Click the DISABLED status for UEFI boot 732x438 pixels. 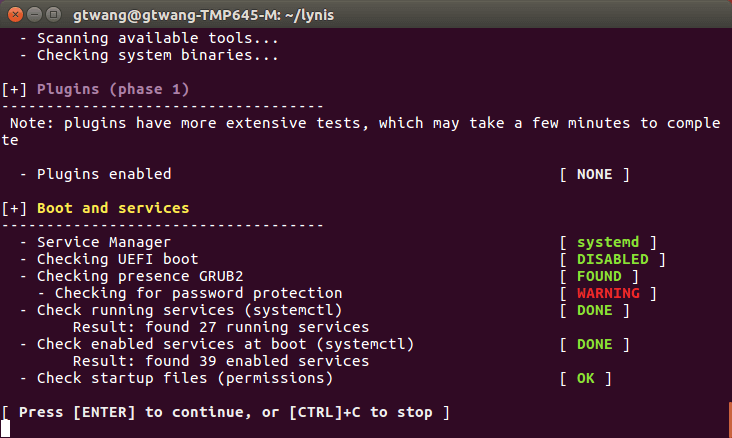pyautogui.click(x=611, y=259)
